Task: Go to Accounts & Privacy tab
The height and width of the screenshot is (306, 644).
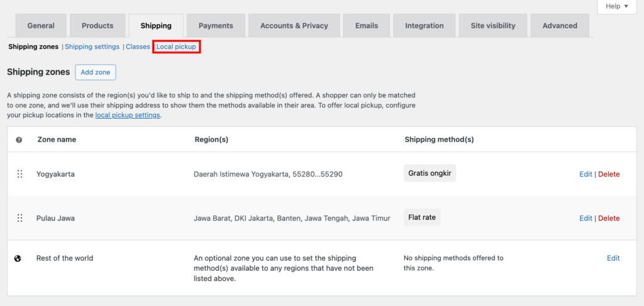Action: click(294, 26)
